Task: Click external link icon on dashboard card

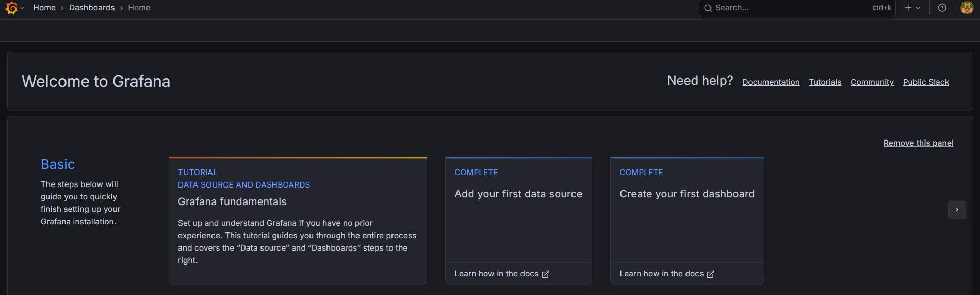Action: 711,274
